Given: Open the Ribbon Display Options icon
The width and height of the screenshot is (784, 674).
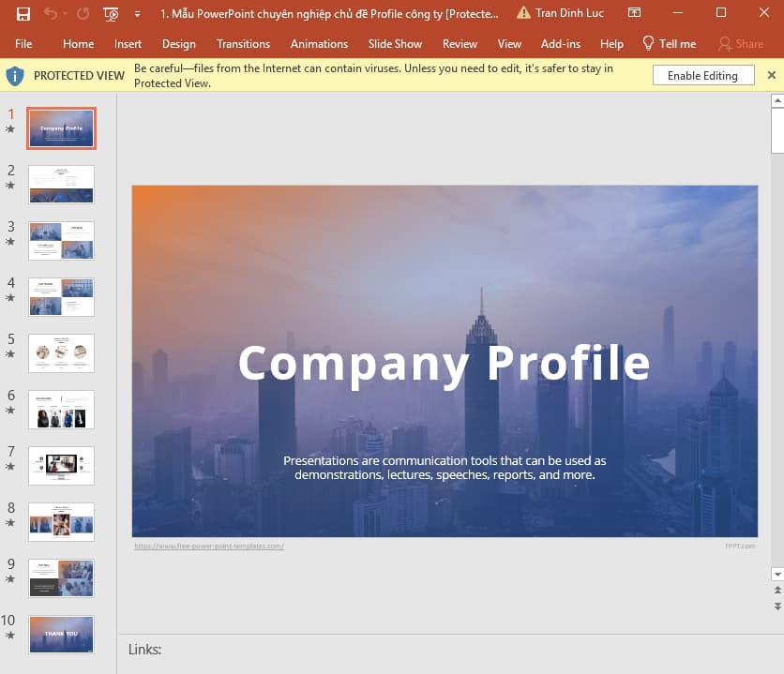Looking at the screenshot, I should coord(634,12).
